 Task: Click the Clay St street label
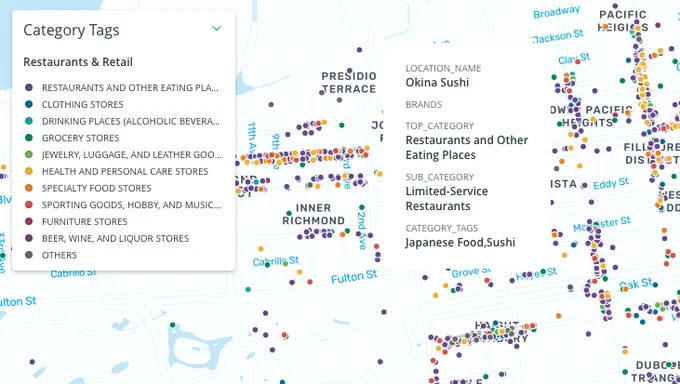[x=574, y=58]
